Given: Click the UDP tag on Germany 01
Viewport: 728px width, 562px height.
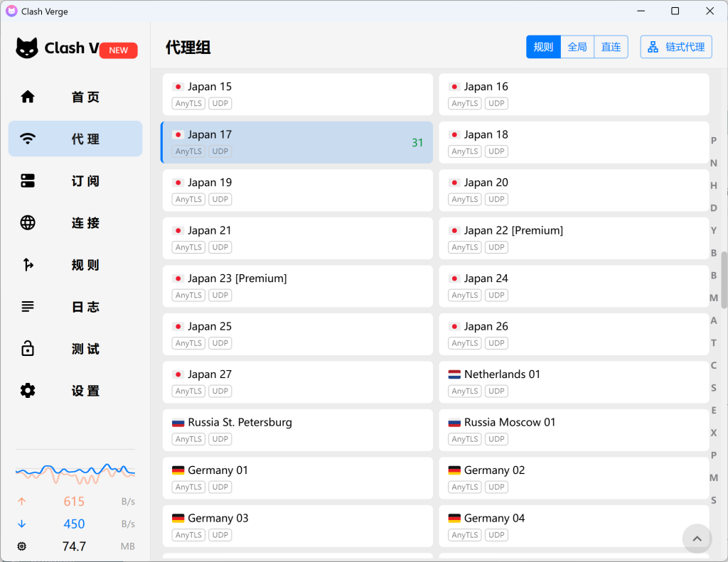Looking at the screenshot, I should click(x=220, y=487).
